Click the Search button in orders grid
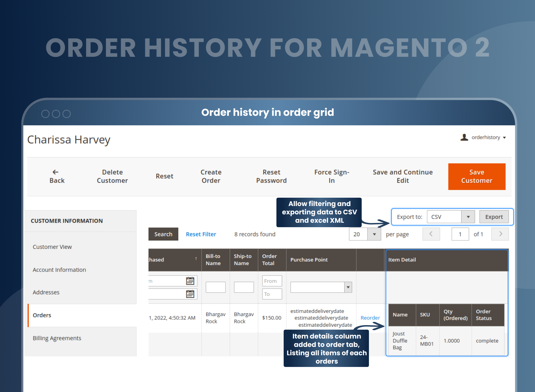 [x=163, y=234]
